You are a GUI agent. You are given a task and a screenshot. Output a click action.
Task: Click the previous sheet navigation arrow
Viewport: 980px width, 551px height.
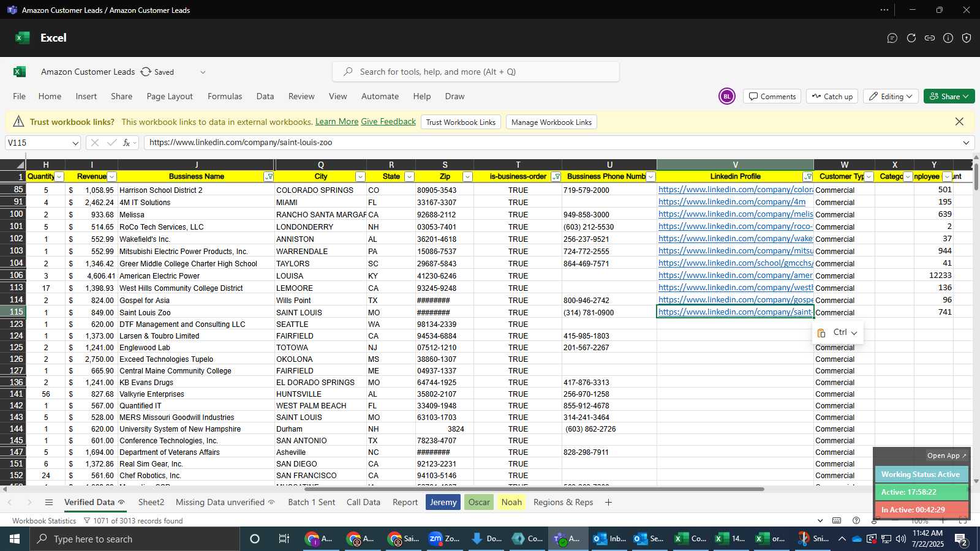point(10,502)
